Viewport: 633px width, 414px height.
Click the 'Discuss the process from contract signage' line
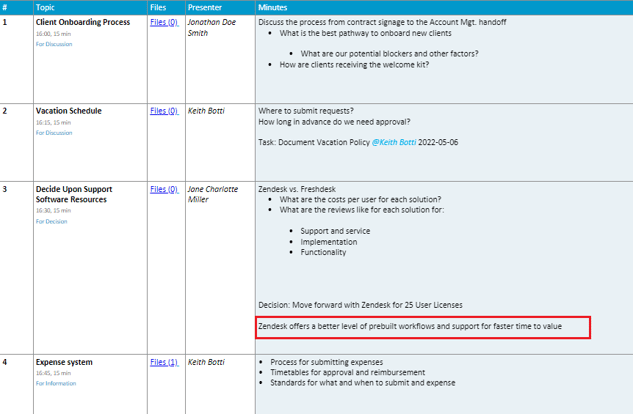click(382, 22)
